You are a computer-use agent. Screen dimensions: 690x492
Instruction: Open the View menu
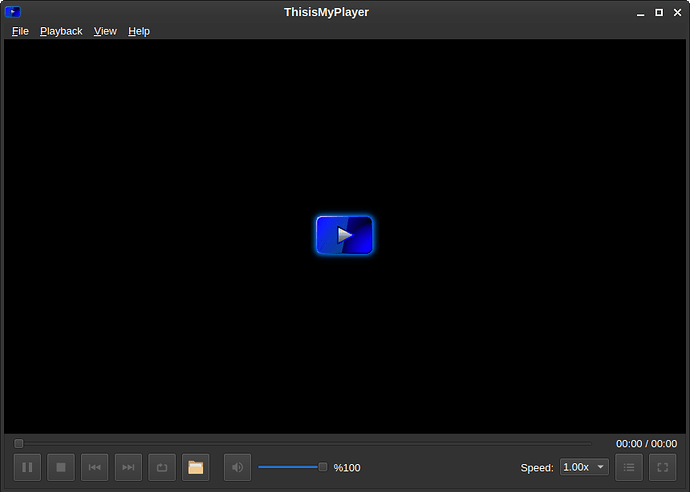click(105, 31)
